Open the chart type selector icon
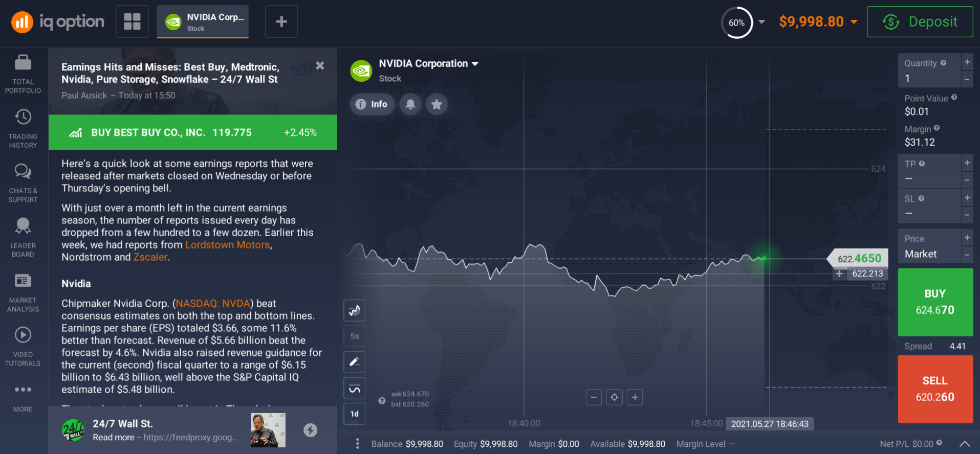 click(355, 310)
